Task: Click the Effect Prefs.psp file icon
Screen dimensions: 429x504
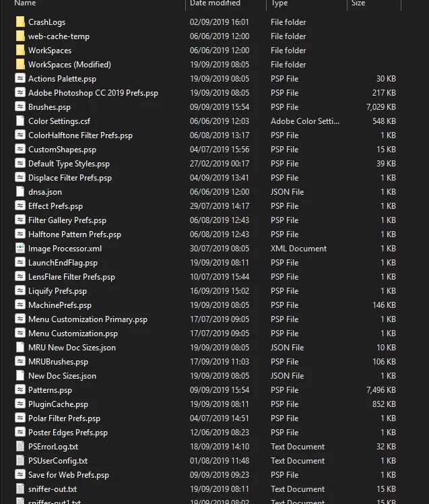Action: coord(20,206)
